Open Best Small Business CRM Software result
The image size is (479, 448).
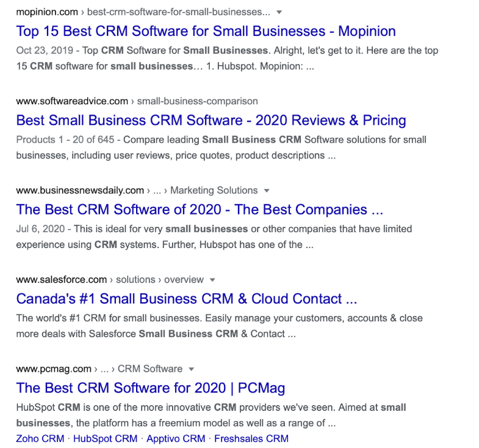(211, 120)
